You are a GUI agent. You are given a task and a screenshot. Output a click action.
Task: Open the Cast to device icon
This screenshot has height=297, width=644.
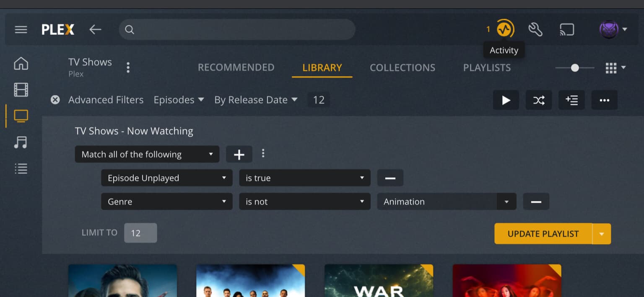567,29
